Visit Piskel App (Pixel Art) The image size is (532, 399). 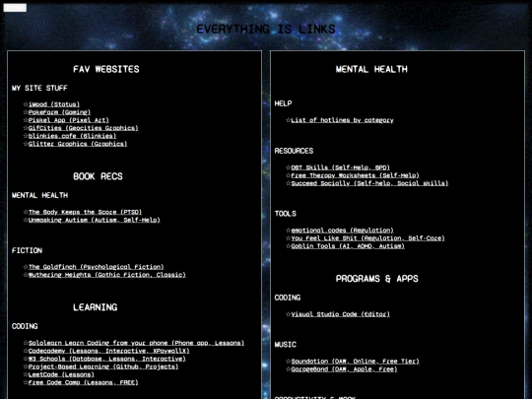[x=69, y=120]
